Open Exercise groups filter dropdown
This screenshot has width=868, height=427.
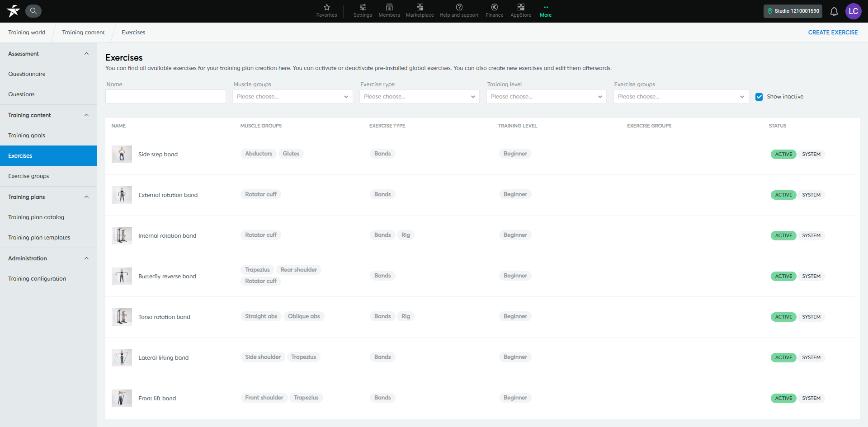[681, 97]
